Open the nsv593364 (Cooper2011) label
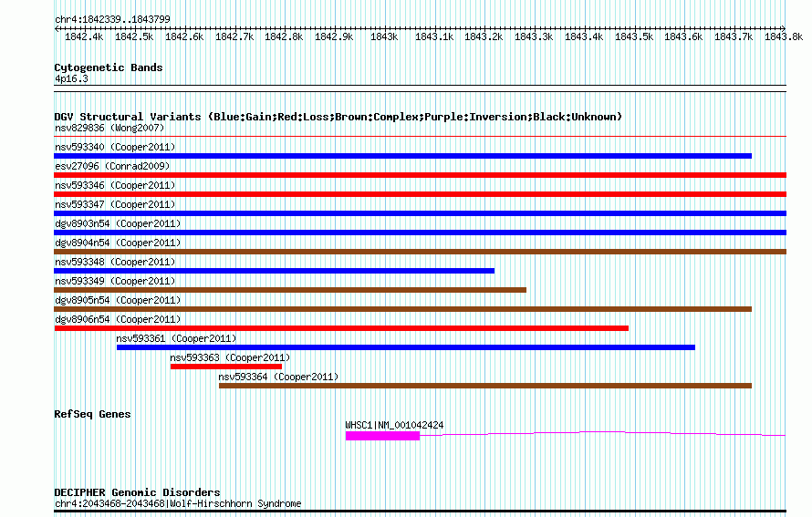 [x=278, y=377]
